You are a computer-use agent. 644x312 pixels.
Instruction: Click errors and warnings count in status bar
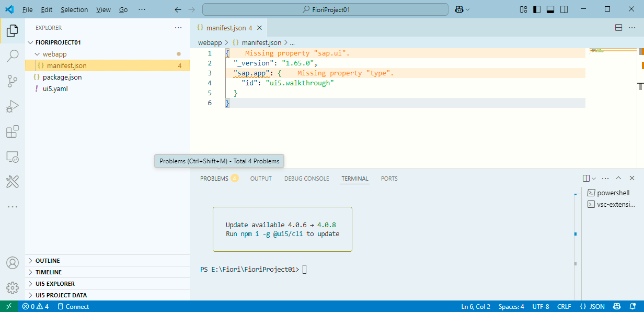click(x=36, y=307)
